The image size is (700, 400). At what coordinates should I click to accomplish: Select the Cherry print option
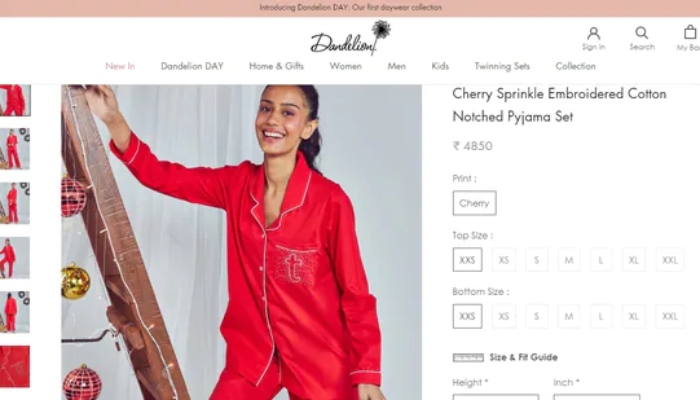pos(474,203)
